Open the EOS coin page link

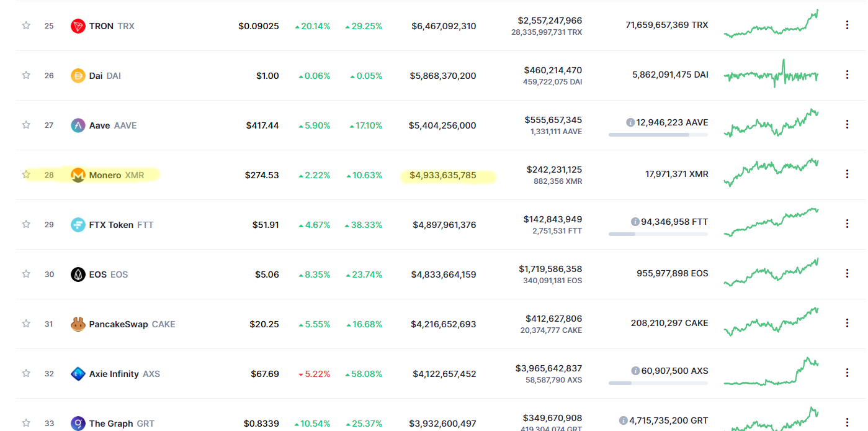point(109,274)
